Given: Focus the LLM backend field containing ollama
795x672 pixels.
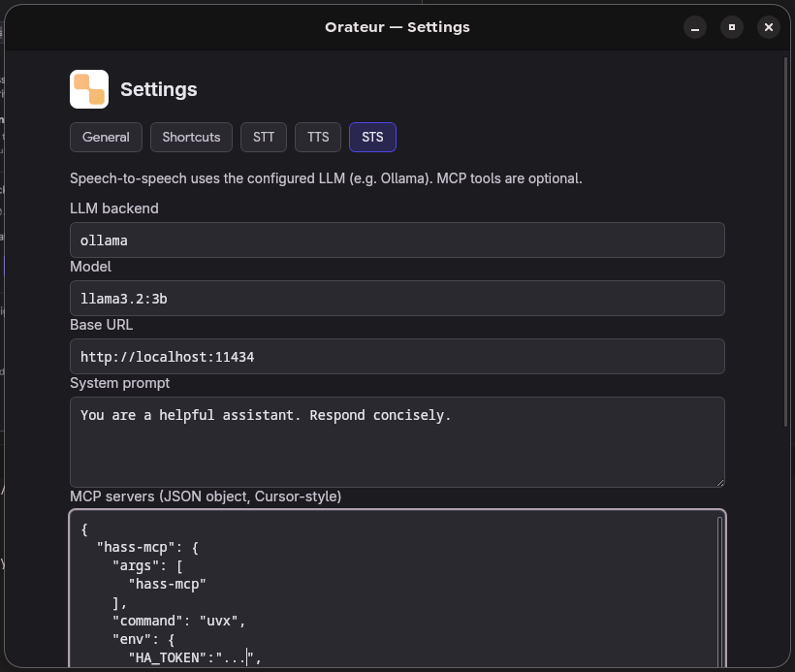Looking at the screenshot, I should point(397,240).
